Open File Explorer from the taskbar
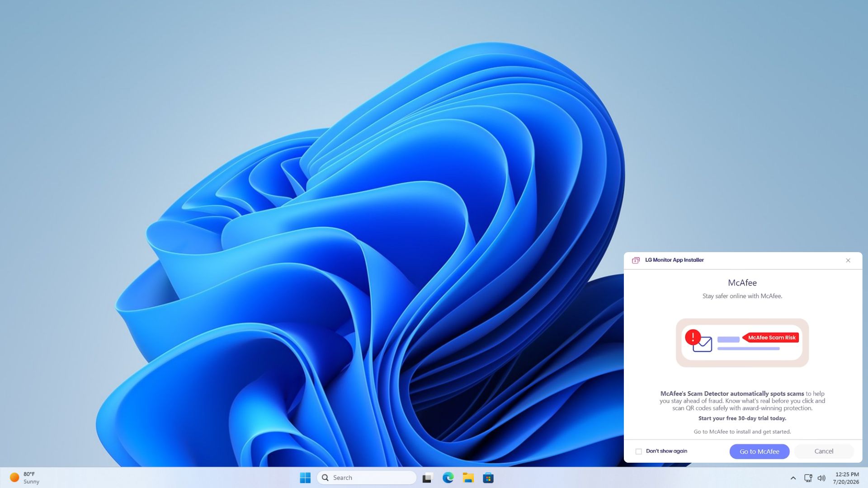The image size is (868, 488). (468, 478)
